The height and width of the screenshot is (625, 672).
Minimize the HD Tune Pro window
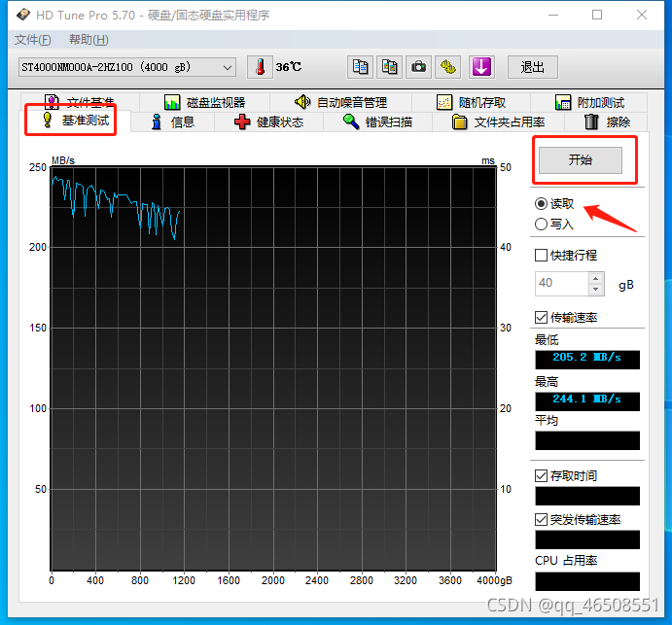click(x=553, y=15)
